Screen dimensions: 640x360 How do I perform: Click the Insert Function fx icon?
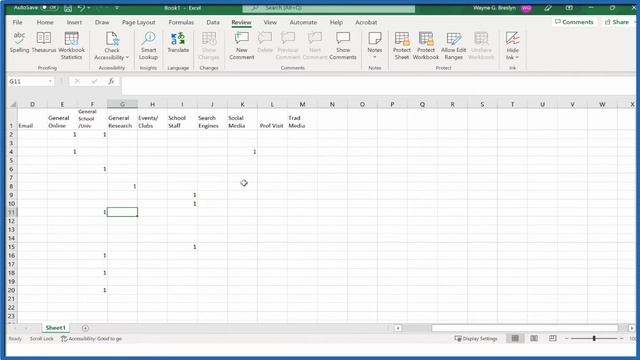[x=111, y=82]
